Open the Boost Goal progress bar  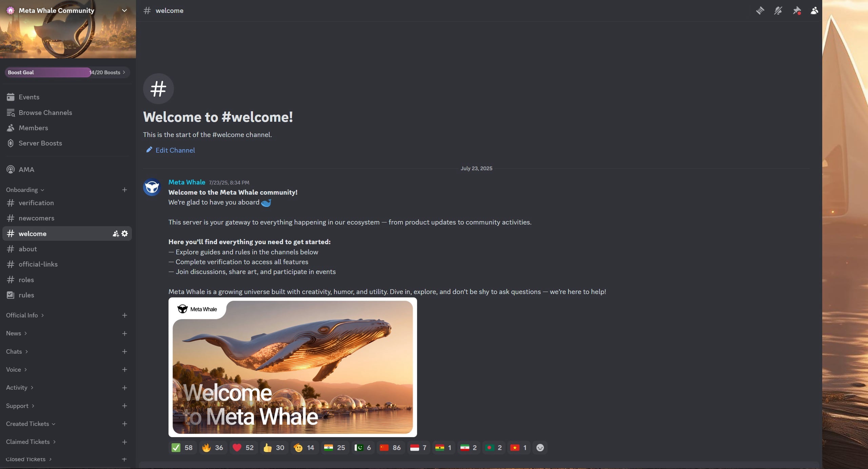67,72
